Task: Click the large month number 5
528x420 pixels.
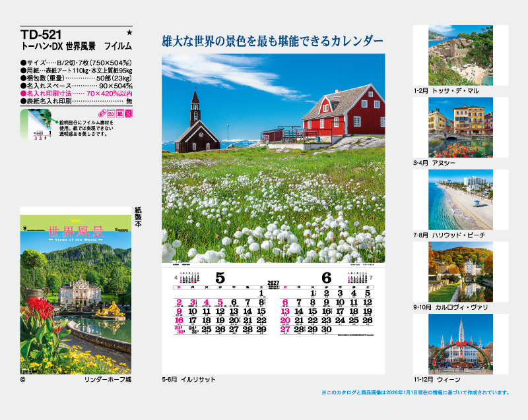Action: pyautogui.click(x=220, y=278)
